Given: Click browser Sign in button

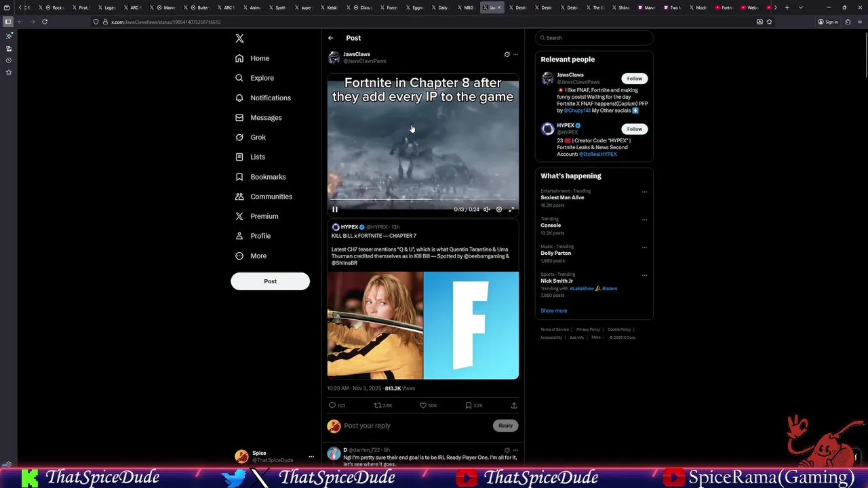Looking at the screenshot, I should (x=828, y=22).
